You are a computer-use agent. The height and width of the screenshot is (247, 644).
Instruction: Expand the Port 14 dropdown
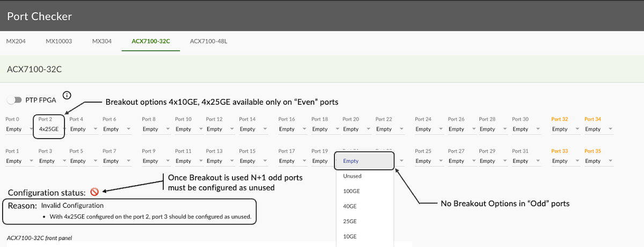[x=253, y=129]
